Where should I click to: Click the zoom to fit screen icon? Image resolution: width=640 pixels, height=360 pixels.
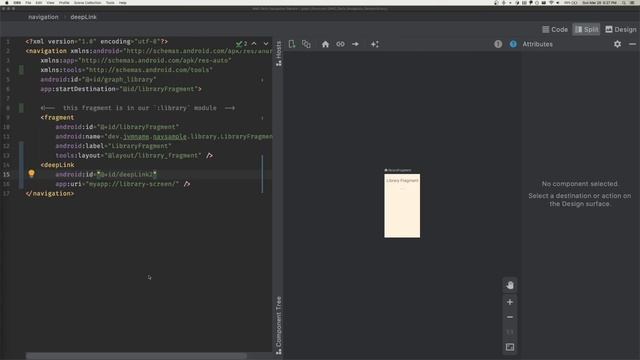(x=510, y=347)
